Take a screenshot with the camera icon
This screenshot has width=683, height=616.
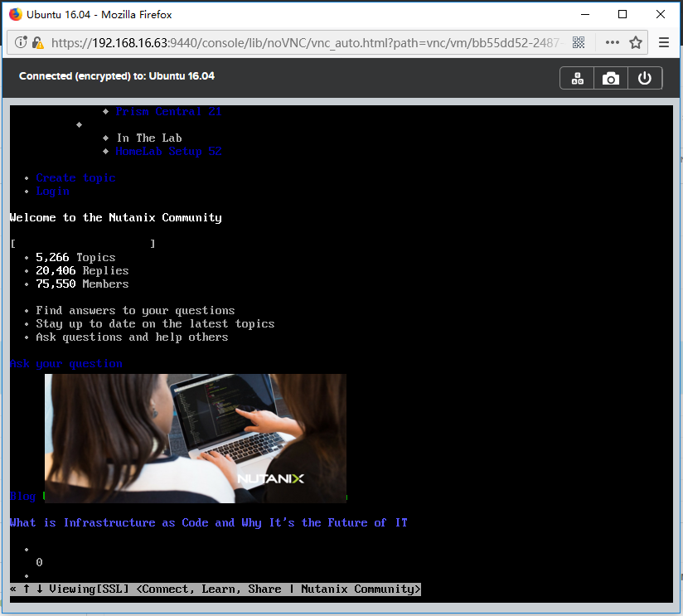click(611, 79)
